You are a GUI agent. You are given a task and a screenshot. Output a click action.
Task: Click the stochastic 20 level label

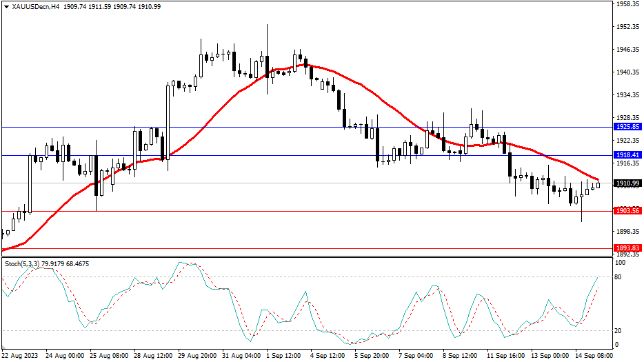click(618, 331)
